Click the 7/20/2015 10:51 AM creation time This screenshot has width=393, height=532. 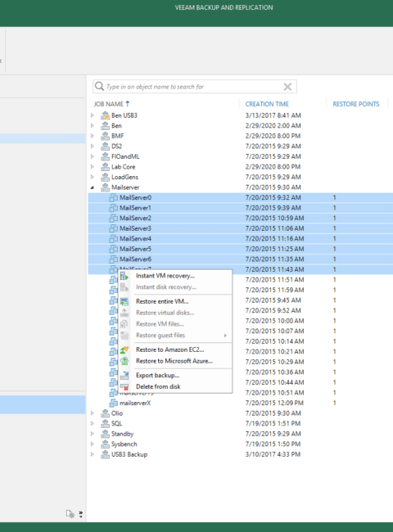click(x=274, y=393)
